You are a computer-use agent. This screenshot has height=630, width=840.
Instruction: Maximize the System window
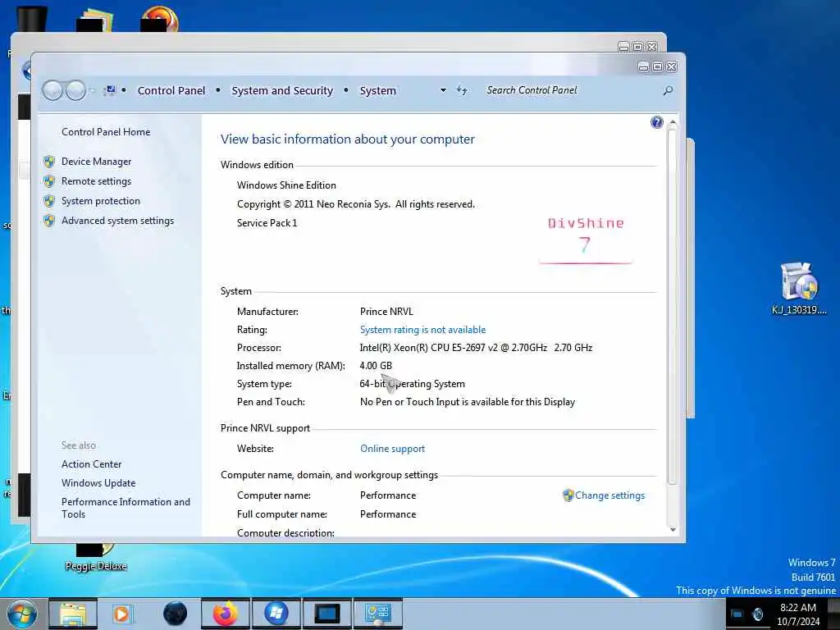(657, 66)
